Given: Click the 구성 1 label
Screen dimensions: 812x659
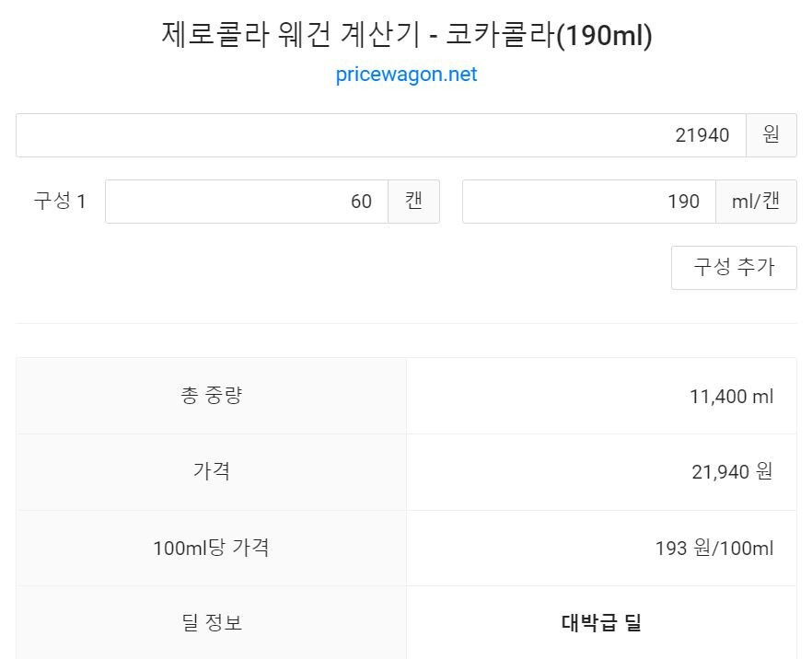Looking at the screenshot, I should (60, 201).
